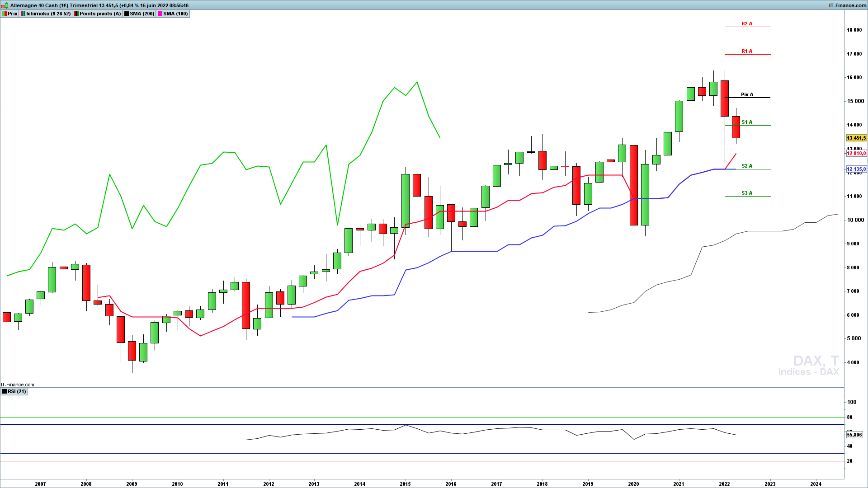Click the 2008 year marker on the time axis
This screenshot has height=488, width=868.
tap(86, 484)
